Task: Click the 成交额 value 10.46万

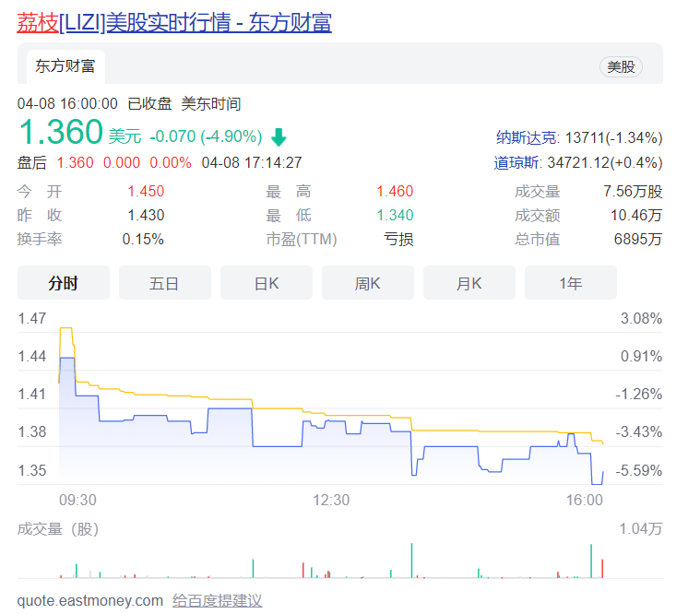Action: [636, 215]
